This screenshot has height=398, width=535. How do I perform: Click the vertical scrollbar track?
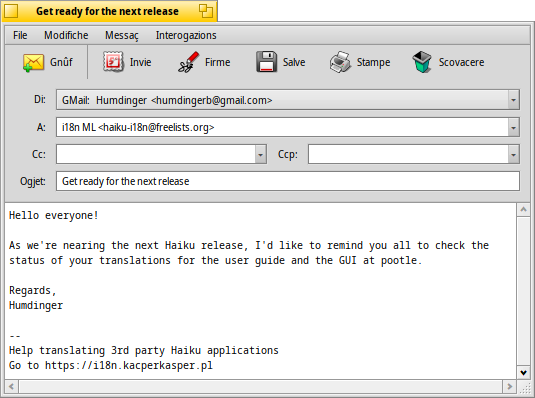point(523,291)
